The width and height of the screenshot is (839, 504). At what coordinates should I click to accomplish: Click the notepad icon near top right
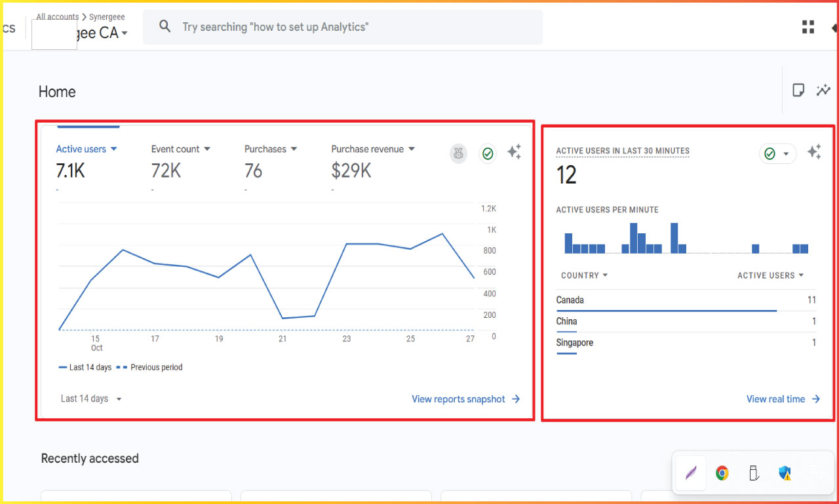(x=798, y=90)
